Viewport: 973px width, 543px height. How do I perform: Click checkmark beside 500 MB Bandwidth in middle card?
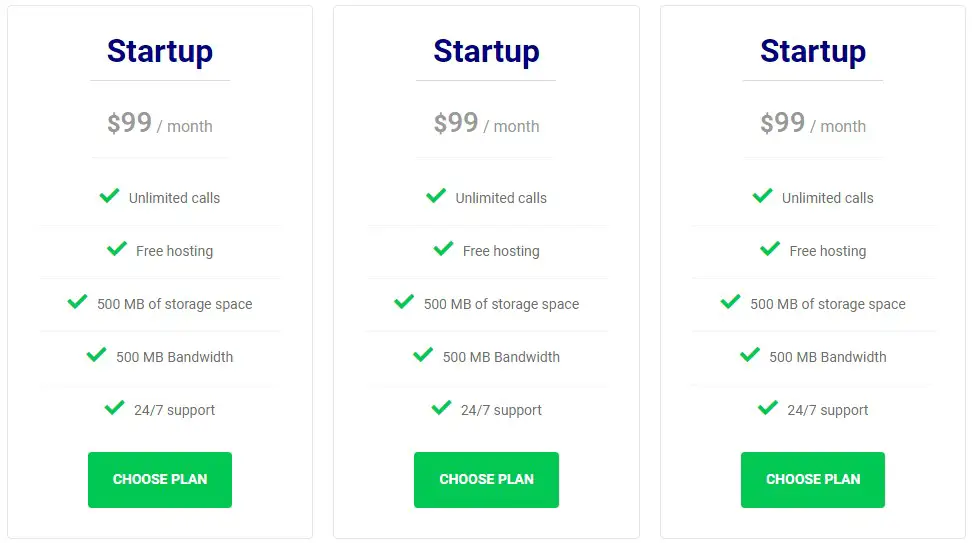pyautogui.click(x=423, y=355)
